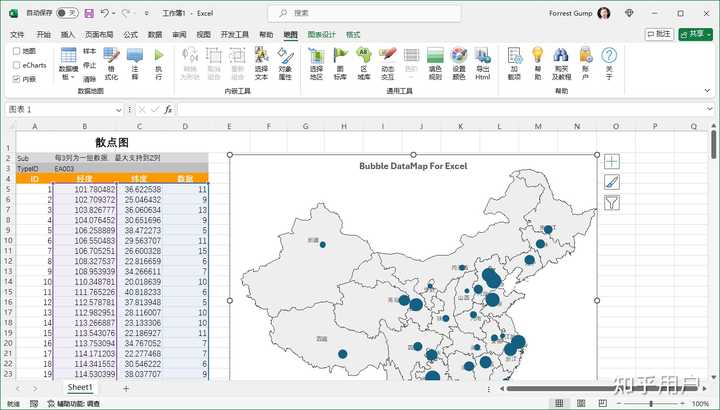Select the Sheet1 tab

click(x=80, y=388)
